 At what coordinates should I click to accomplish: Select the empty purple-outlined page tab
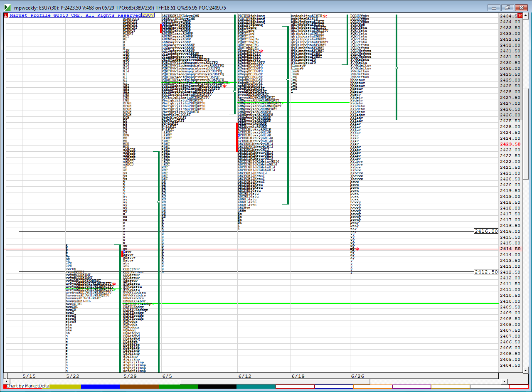tap(411, 387)
